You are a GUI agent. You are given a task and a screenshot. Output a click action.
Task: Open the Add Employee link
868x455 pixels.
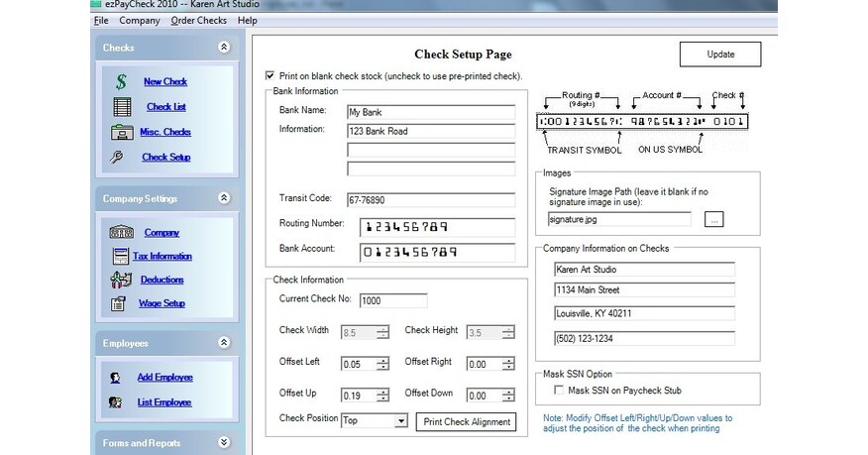164,378
